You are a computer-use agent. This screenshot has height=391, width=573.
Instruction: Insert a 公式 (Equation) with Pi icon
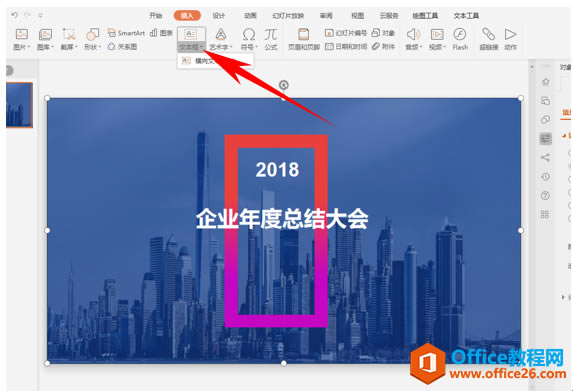[x=271, y=39]
